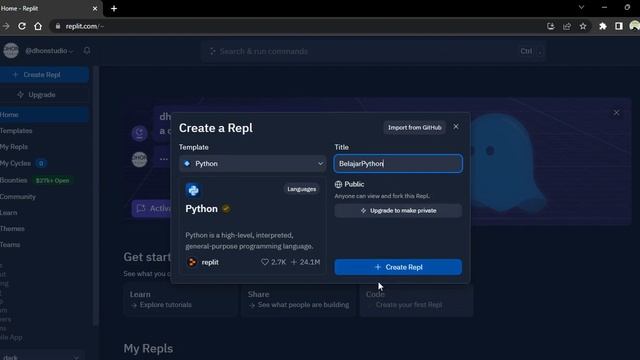
Task: Open the browser side panel
Action: pyautogui.click(x=619, y=26)
